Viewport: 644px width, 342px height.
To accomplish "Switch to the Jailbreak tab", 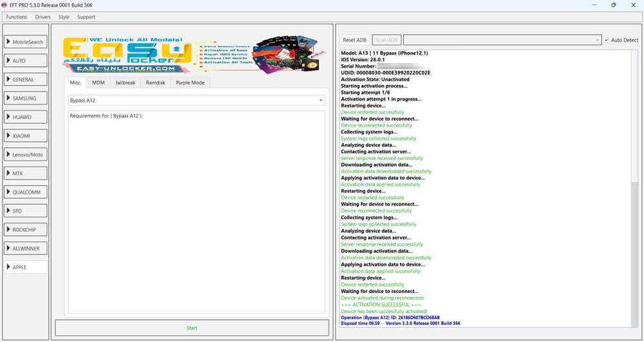I will coord(125,82).
